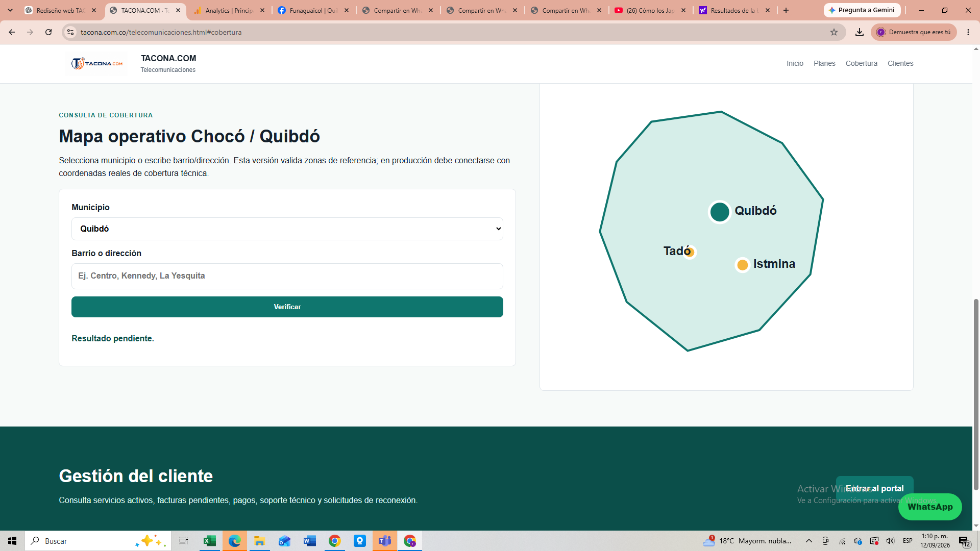This screenshot has width=980, height=551.
Task: Go to the Cobertura nav link
Action: [x=862, y=63]
